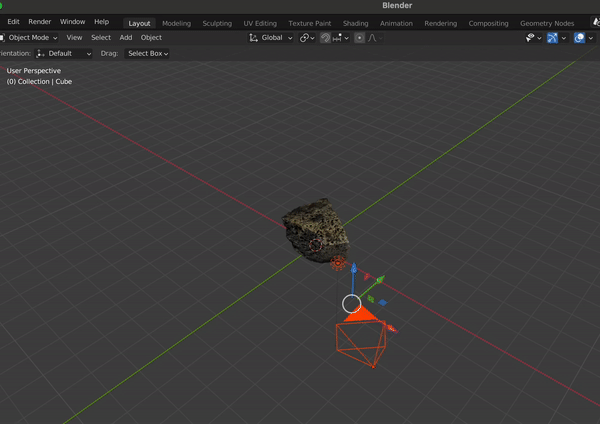
Task: Click the blue Z-axis gizmo arrow
Action: tap(354, 270)
